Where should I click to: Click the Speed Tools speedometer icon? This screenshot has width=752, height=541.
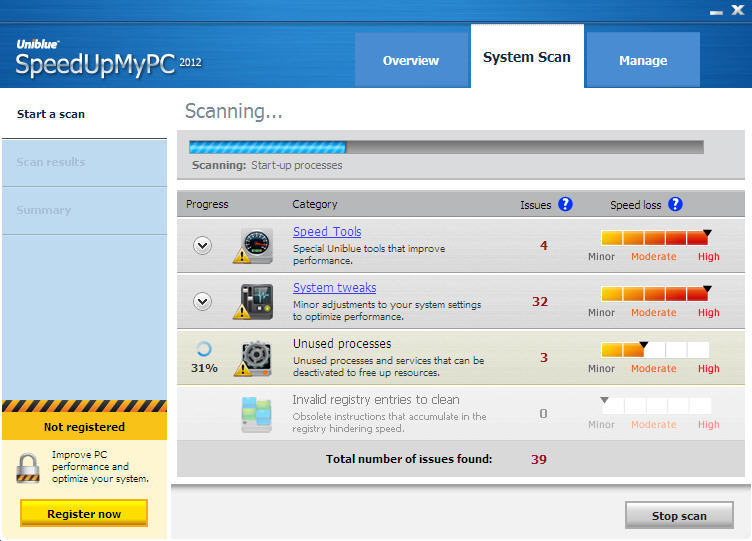pos(256,246)
